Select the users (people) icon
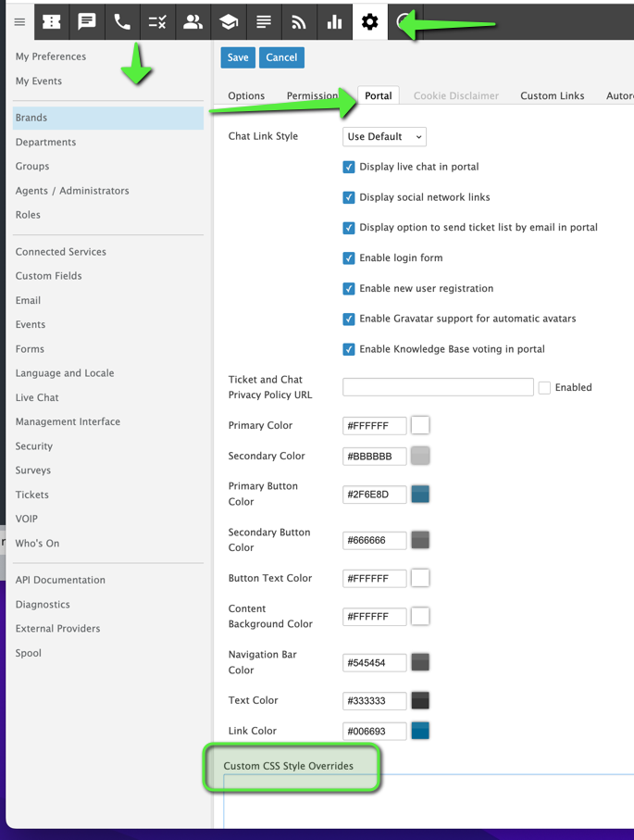634x840 pixels. pos(193,22)
